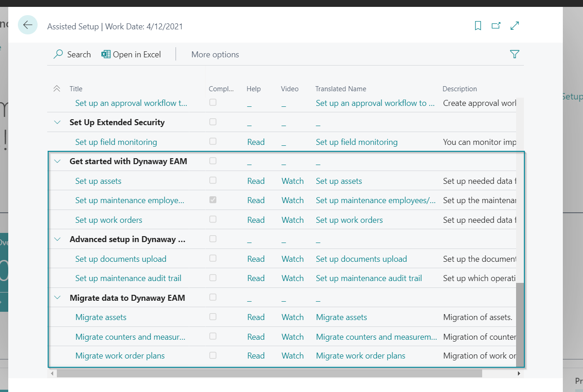Open page in a new window

coord(496,26)
